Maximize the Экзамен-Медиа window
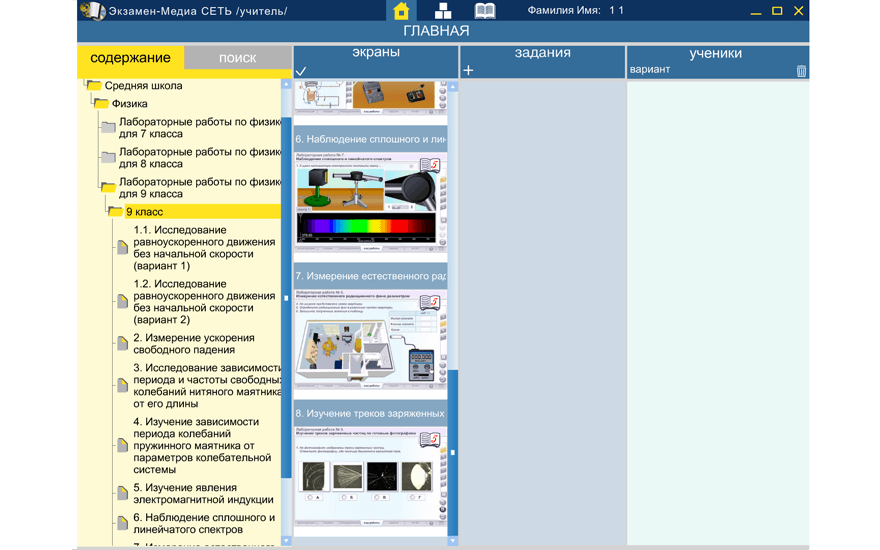This screenshot has height=550, width=880. (x=777, y=11)
